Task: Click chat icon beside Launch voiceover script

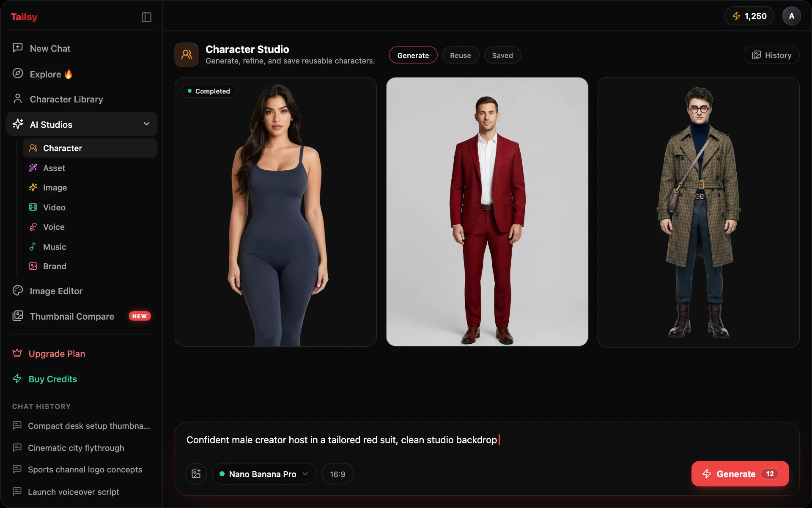Action: [17, 491]
